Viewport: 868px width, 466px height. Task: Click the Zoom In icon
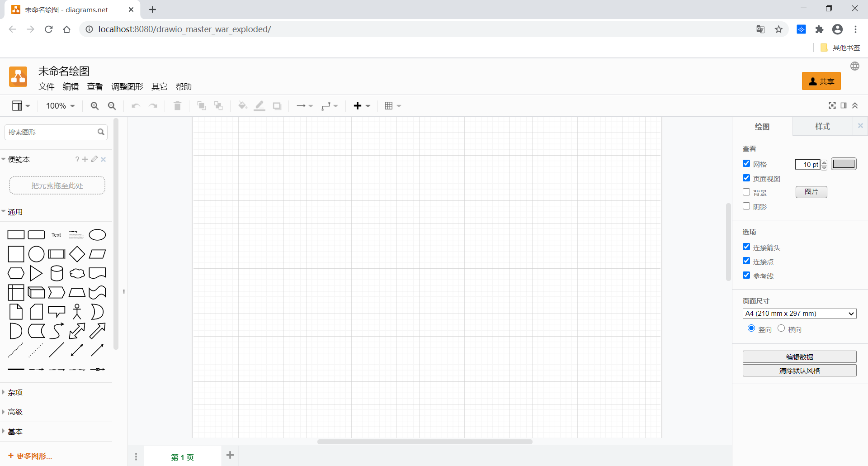point(94,105)
